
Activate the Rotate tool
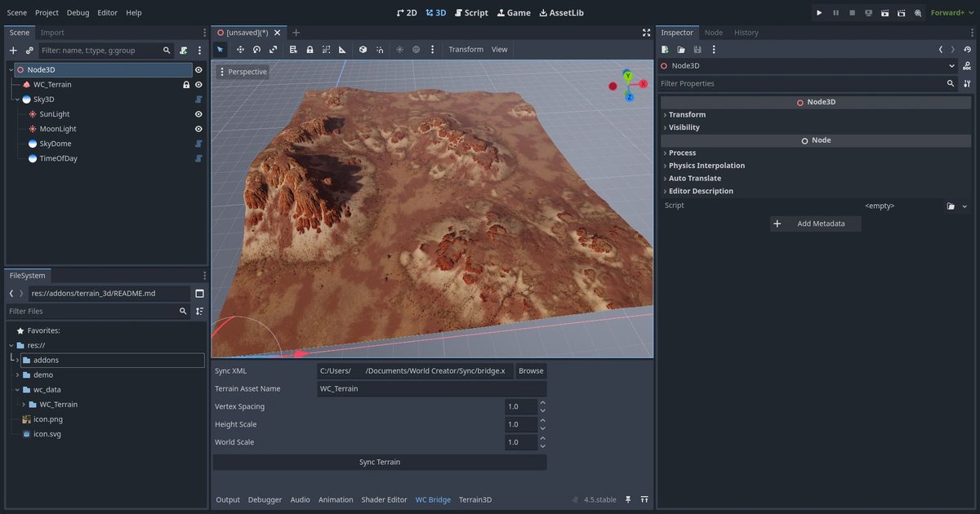pyautogui.click(x=256, y=50)
